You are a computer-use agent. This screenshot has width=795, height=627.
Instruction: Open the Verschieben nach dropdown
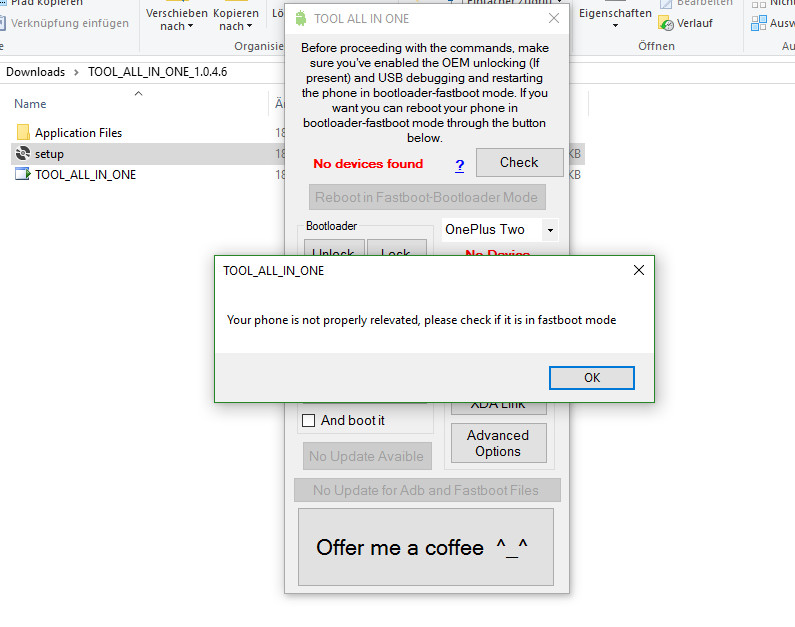[x=176, y=19]
